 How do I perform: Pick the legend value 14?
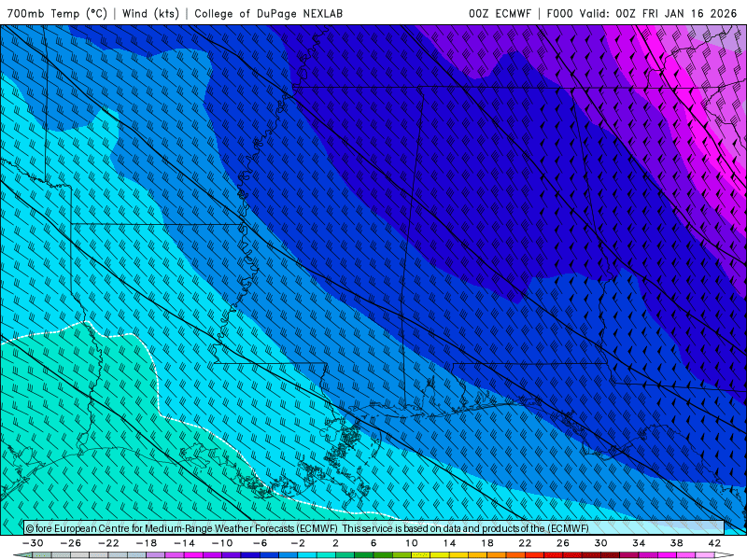point(450,543)
